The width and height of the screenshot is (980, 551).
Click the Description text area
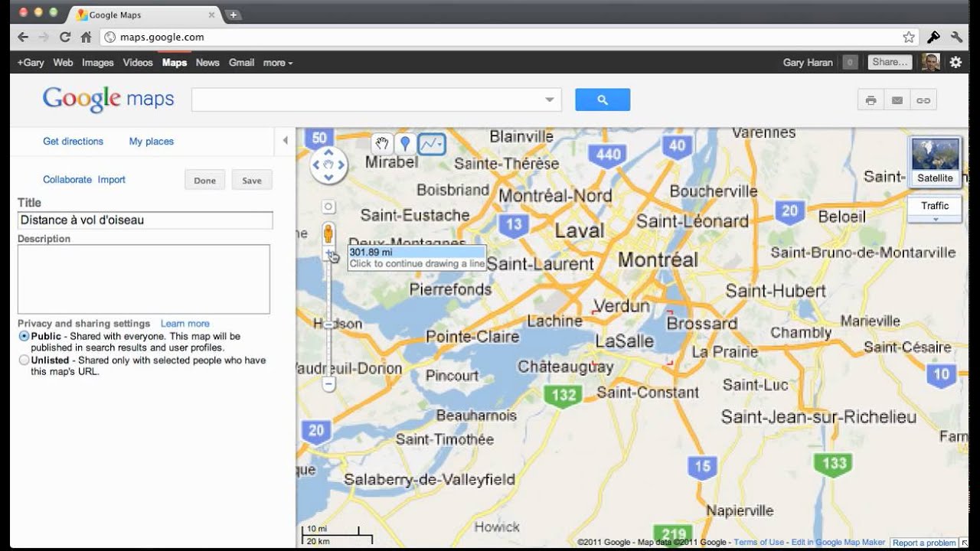pos(144,279)
